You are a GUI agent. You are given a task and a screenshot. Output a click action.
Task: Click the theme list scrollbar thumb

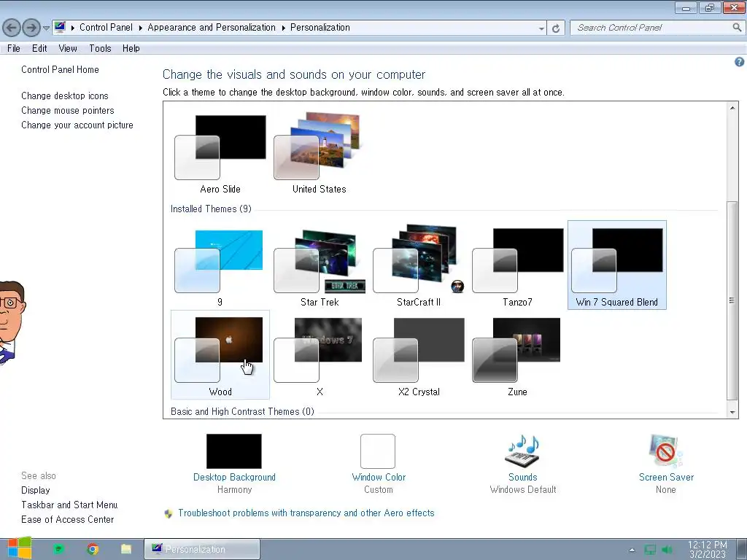[732, 300]
